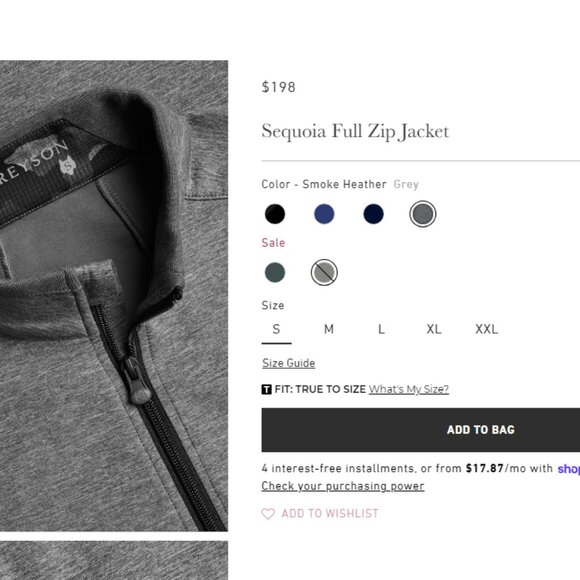Select size XL
The height and width of the screenshot is (580, 580).
click(434, 329)
